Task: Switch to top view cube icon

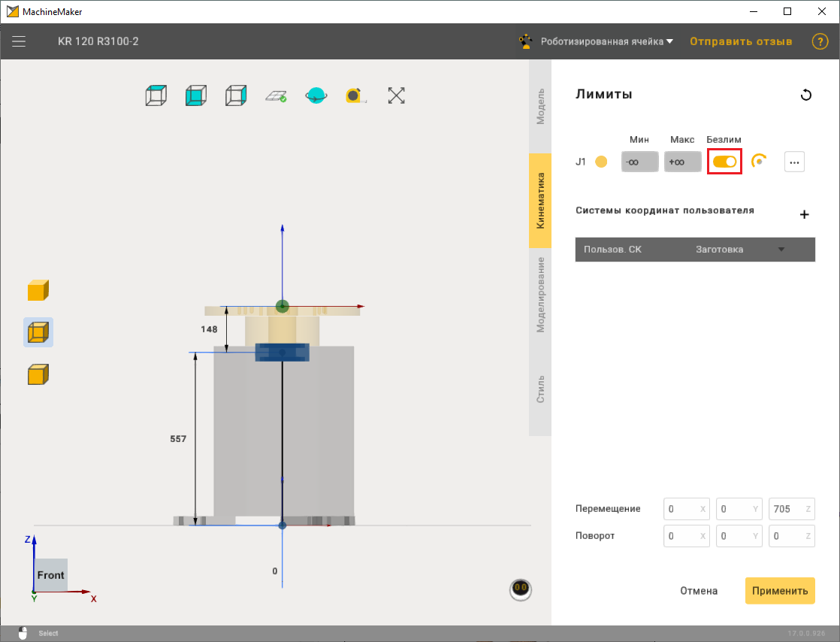Action: coord(156,95)
